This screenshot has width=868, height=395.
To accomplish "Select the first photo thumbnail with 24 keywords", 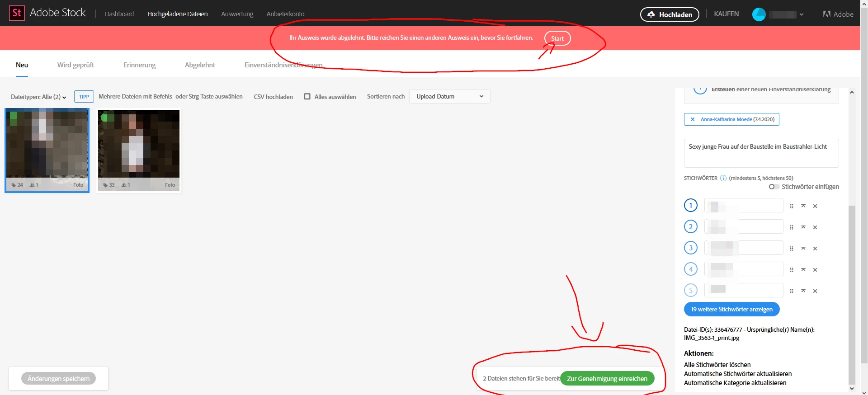I will click(x=47, y=150).
